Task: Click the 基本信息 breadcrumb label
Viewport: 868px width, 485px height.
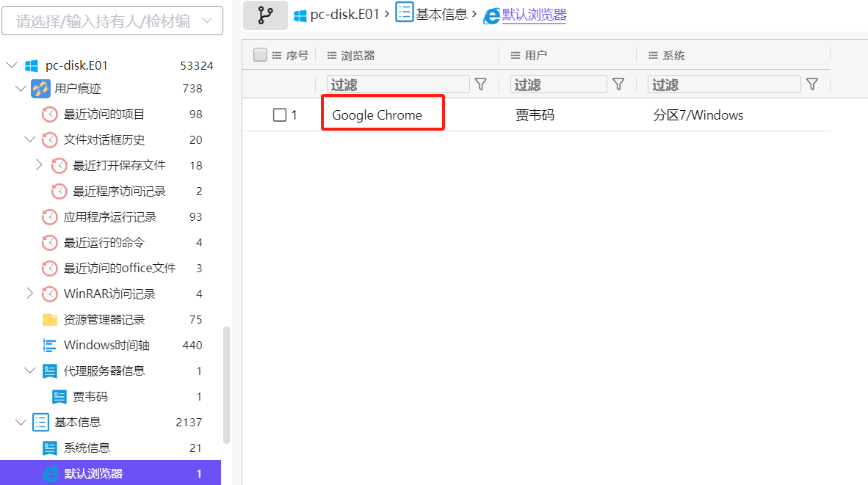Action: [x=442, y=15]
